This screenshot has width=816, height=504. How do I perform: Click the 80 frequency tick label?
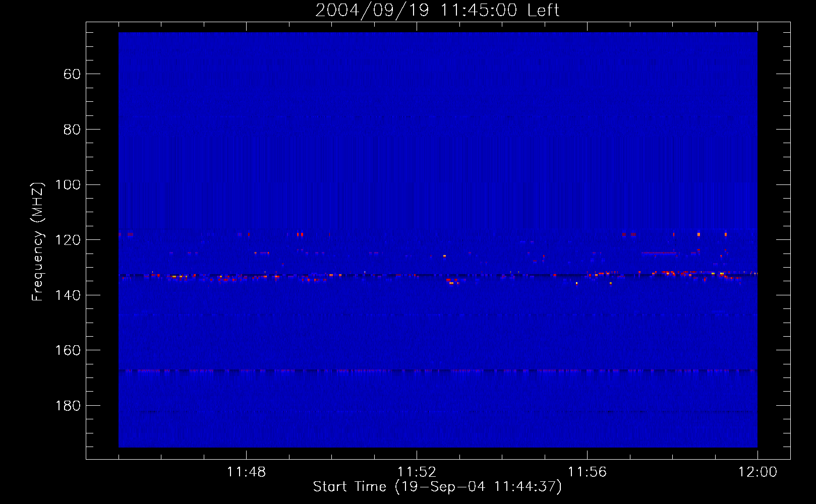[x=72, y=130]
